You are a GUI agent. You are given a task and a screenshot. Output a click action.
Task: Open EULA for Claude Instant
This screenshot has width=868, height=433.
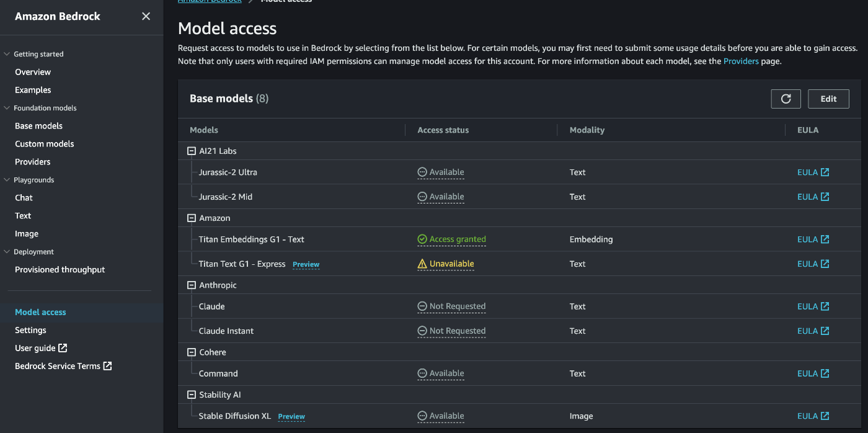813,331
